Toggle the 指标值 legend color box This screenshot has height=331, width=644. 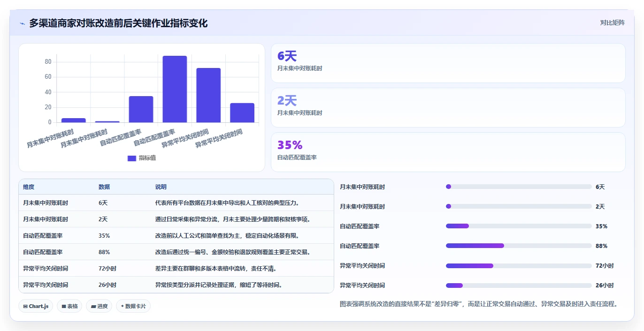(132, 158)
